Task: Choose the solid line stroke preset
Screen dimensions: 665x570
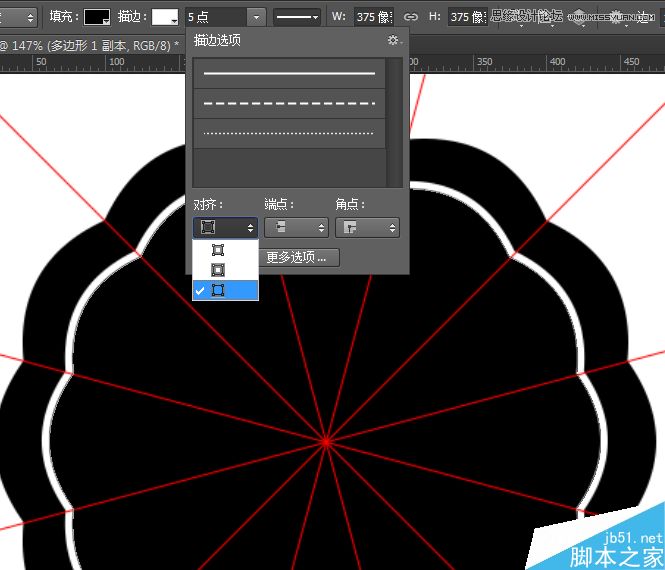Action: [x=289, y=73]
